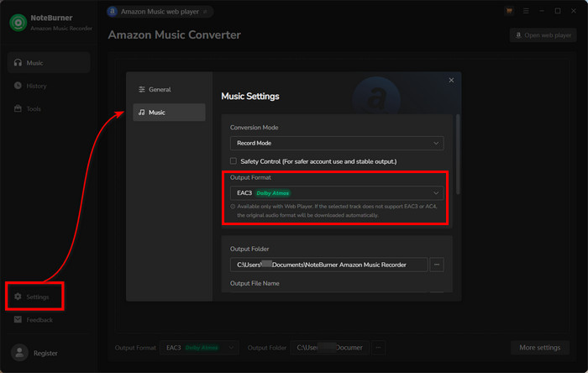This screenshot has width=588, height=373.
Task: Click the Output Format dropdown chevron
Action: point(436,193)
